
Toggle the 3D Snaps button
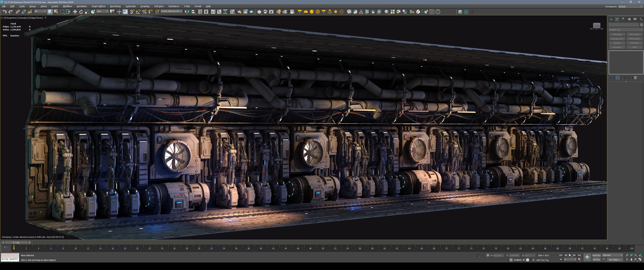[x=132, y=12]
